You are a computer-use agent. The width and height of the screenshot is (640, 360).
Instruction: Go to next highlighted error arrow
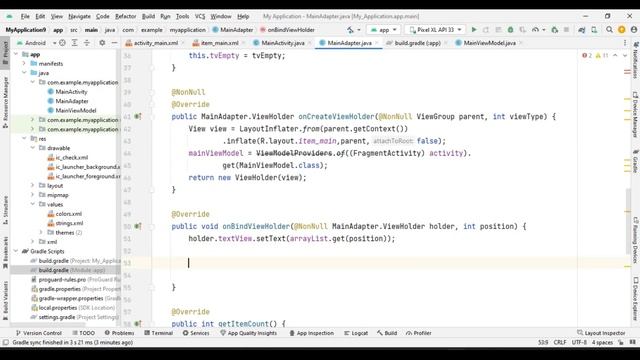coord(625,56)
